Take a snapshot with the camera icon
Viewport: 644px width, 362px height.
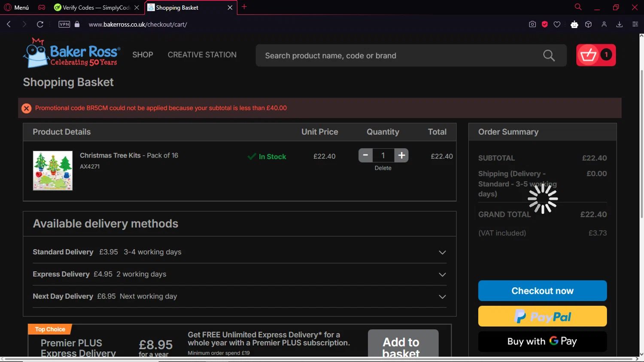532,24
